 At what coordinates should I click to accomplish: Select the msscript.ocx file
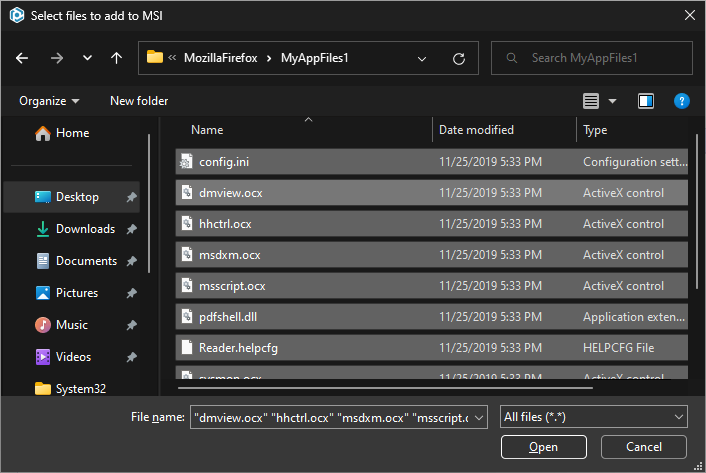coord(431,286)
